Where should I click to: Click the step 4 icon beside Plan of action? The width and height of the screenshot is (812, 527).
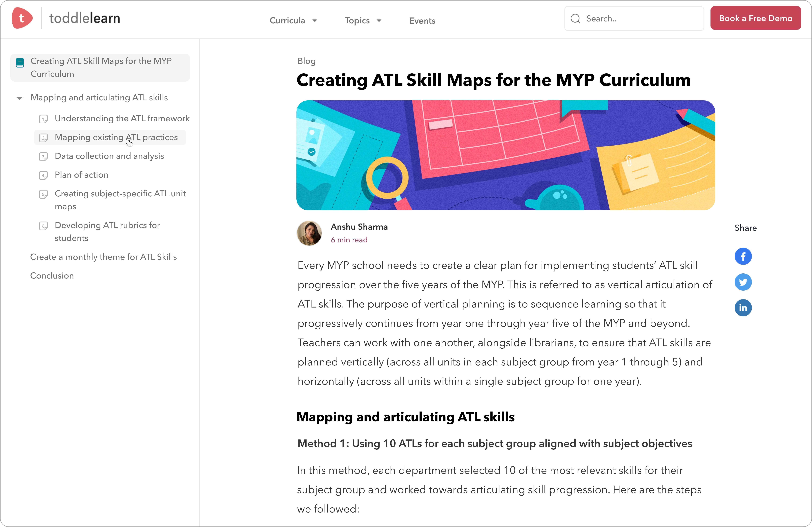43,175
